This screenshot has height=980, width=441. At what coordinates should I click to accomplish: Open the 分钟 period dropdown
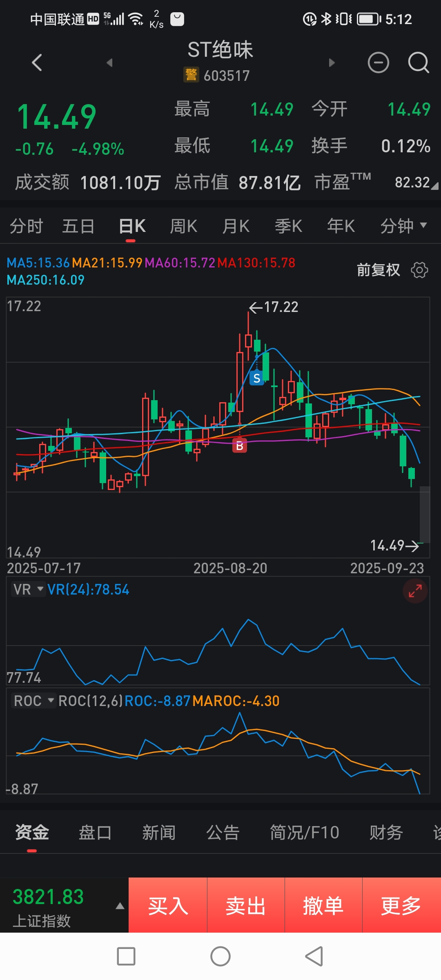(x=403, y=226)
